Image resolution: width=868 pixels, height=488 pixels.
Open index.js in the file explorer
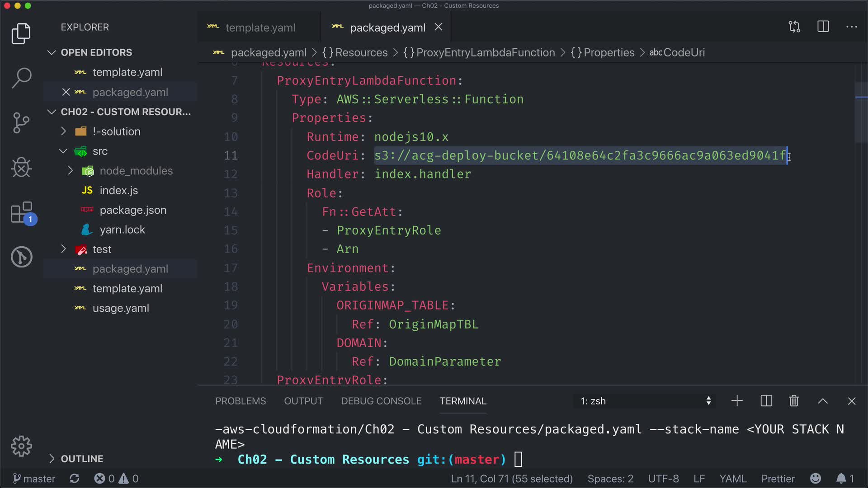118,191
